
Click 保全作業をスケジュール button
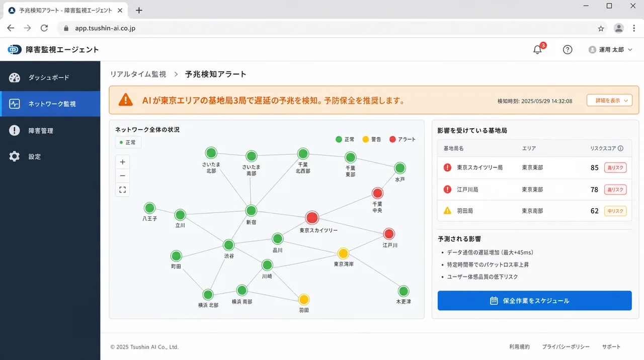click(x=534, y=301)
